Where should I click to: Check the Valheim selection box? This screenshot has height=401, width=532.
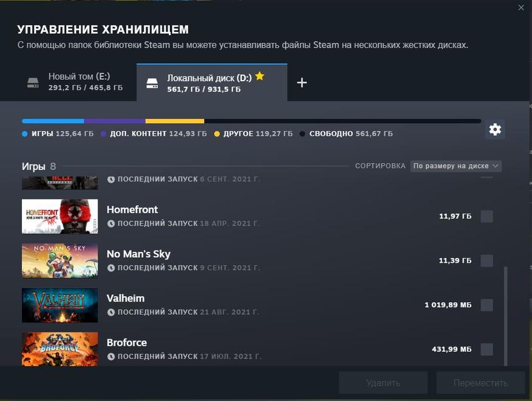(487, 305)
